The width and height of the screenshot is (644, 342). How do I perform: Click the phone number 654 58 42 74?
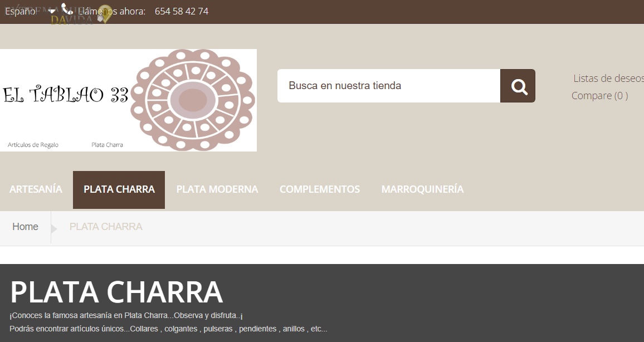click(182, 11)
